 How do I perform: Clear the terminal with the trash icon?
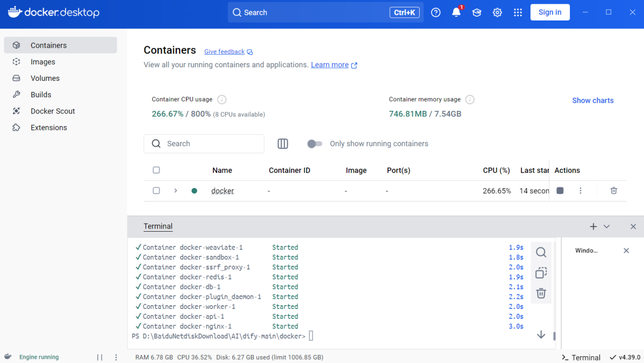coord(541,294)
